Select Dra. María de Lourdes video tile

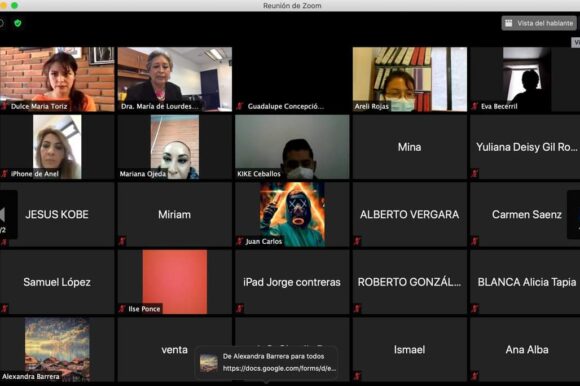(175, 79)
